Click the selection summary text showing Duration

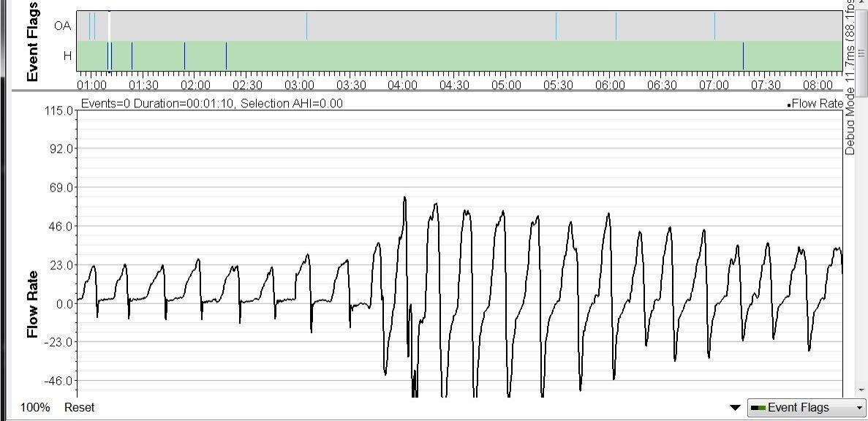point(212,104)
